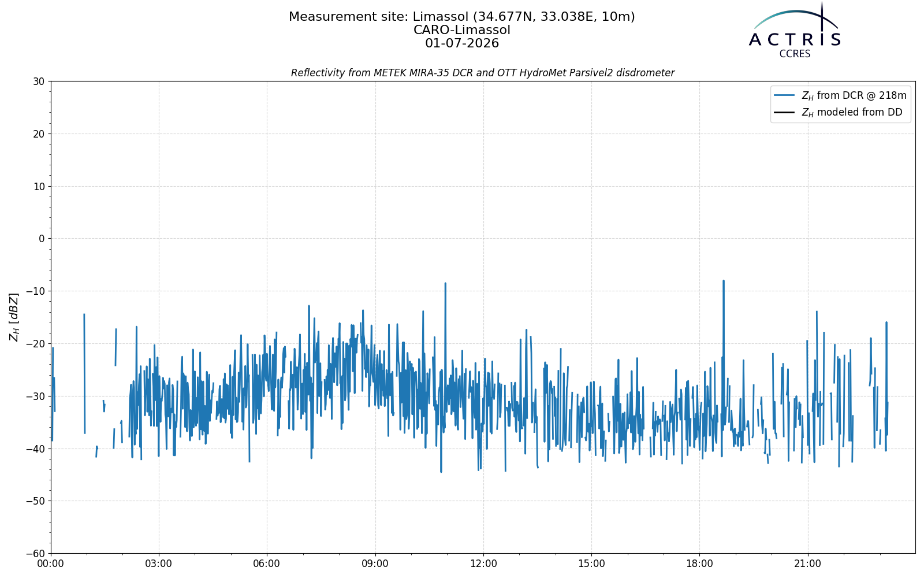Click the ACTRIS logo
This screenshot has height=578, width=924.
(795, 30)
